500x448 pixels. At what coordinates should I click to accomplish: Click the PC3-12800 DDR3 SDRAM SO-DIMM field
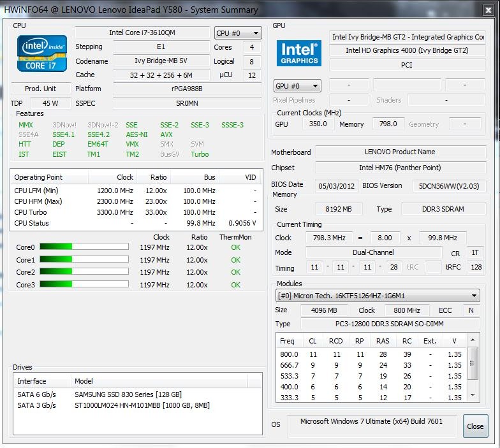tap(390, 324)
